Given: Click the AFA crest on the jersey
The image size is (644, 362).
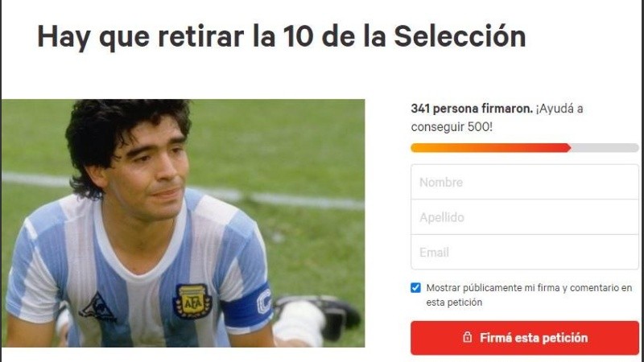Looking at the screenshot, I should [x=192, y=302].
